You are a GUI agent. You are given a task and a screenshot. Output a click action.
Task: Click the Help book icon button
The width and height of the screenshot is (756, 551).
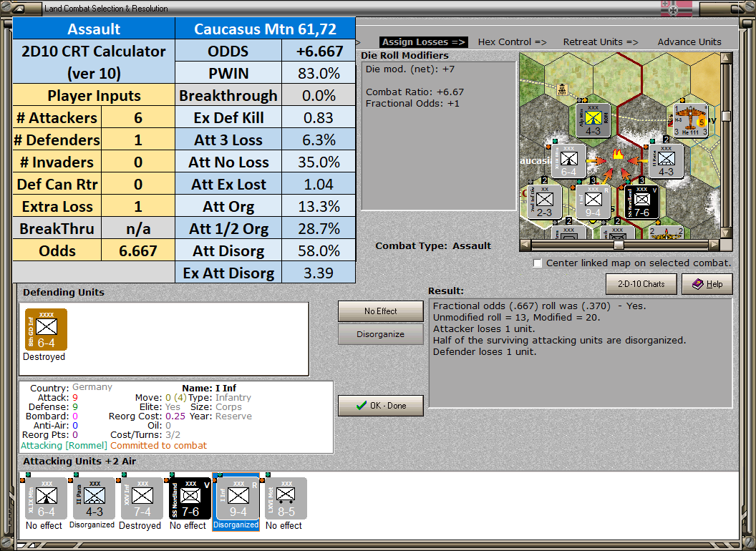(x=707, y=284)
